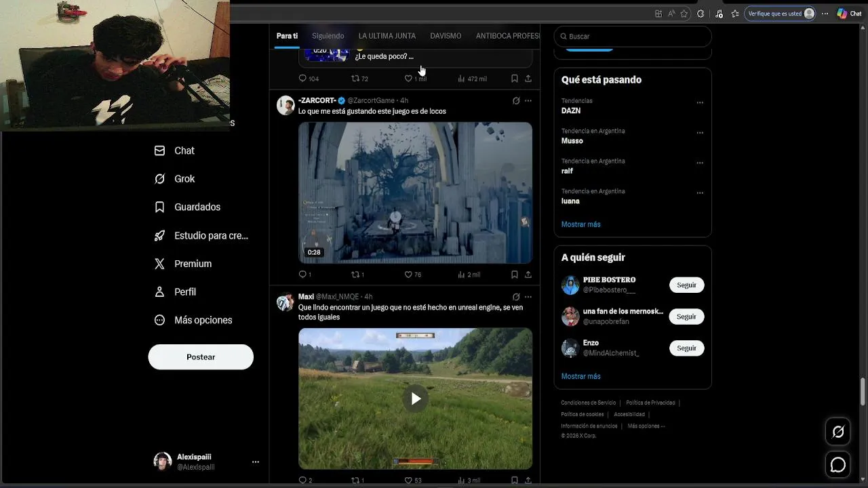The height and width of the screenshot is (488, 868).
Task: Open Grok in the sidebar
Action: tap(174, 179)
